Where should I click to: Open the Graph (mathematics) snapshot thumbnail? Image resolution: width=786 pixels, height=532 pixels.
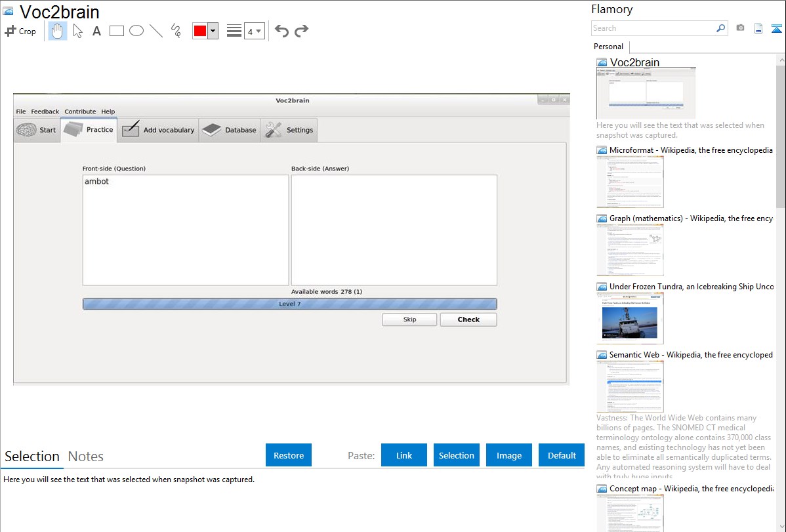[630, 250]
